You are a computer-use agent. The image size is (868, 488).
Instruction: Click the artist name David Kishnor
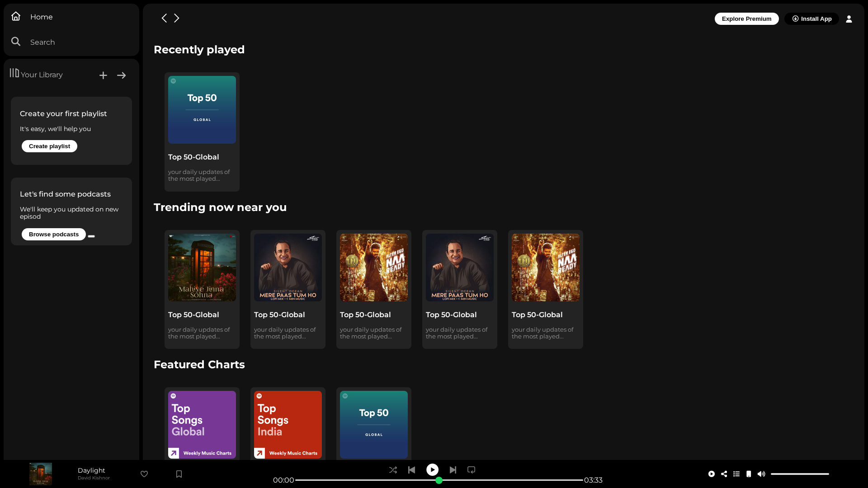pos(94,478)
